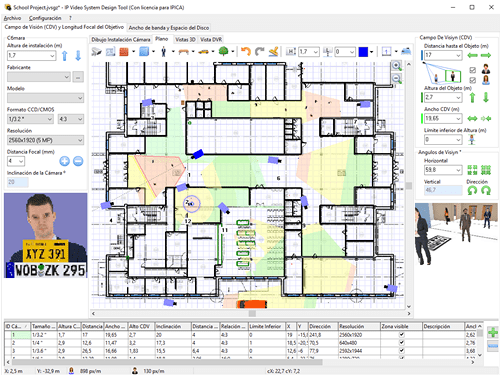
Task: Open the Resolución dropdown
Action: coord(45,140)
